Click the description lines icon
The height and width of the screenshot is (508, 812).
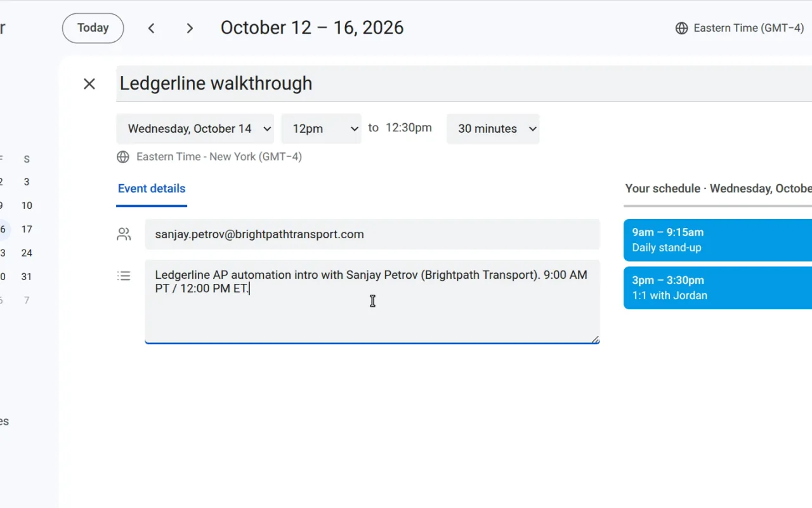[x=124, y=276]
